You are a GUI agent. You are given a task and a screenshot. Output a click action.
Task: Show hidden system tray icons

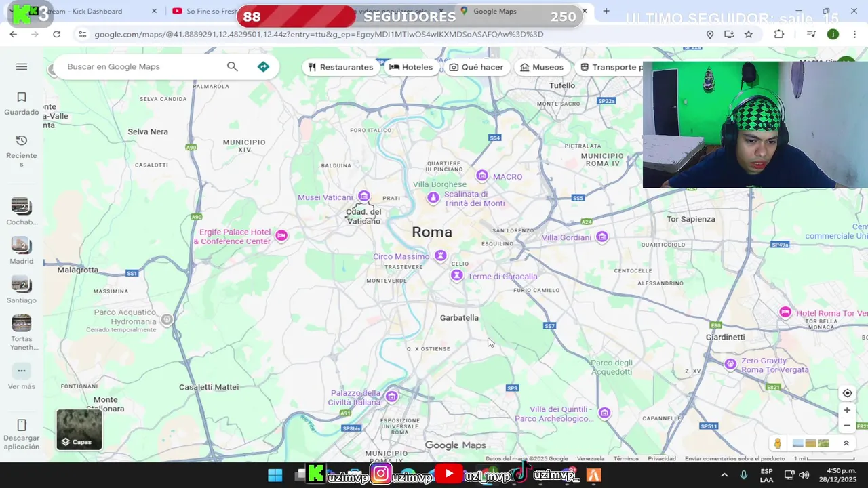[724, 475]
